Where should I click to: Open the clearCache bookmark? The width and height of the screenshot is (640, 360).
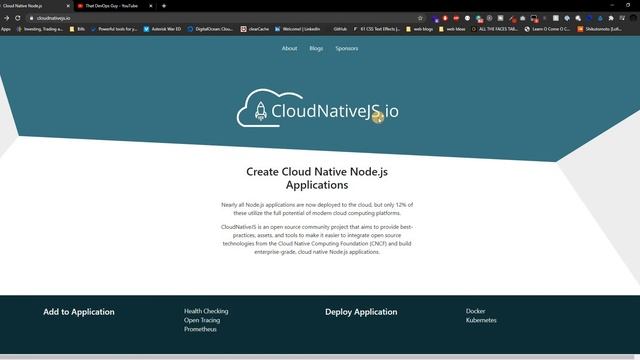pos(255,29)
